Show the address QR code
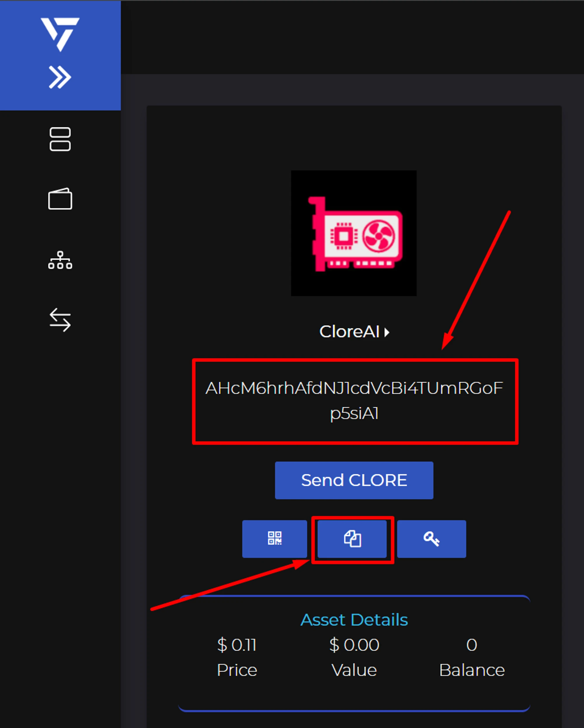Image resolution: width=584 pixels, height=728 pixels. click(x=274, y=539)
